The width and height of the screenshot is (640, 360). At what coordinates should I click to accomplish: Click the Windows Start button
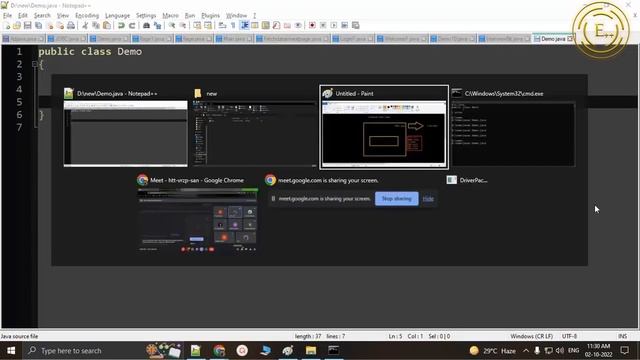click(11, 351)
